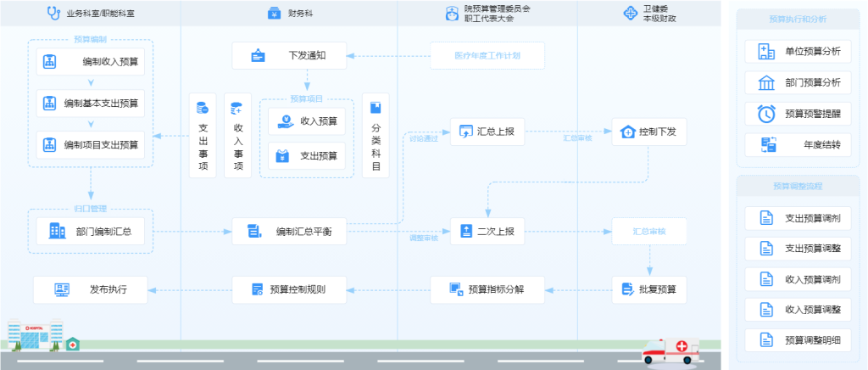The height and width of the screenshot is (370, 868).
Task: Open the 编制汇总平衡 node
Action: [290, 231]
